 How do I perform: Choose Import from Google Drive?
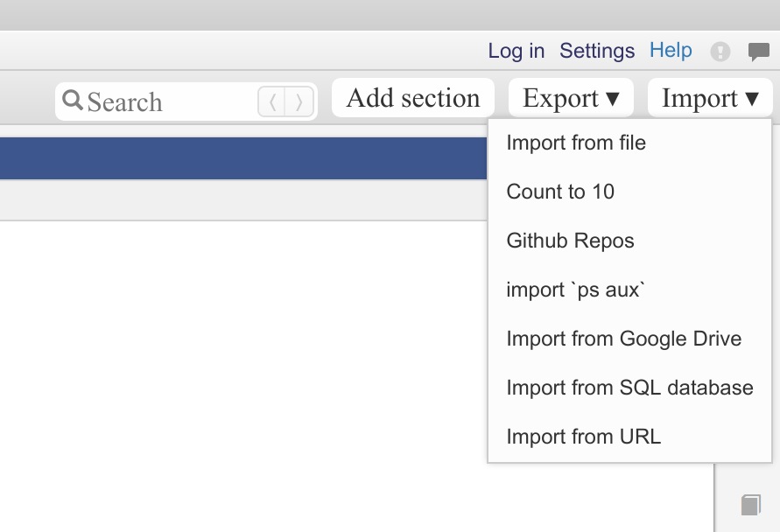coord(623,339)
